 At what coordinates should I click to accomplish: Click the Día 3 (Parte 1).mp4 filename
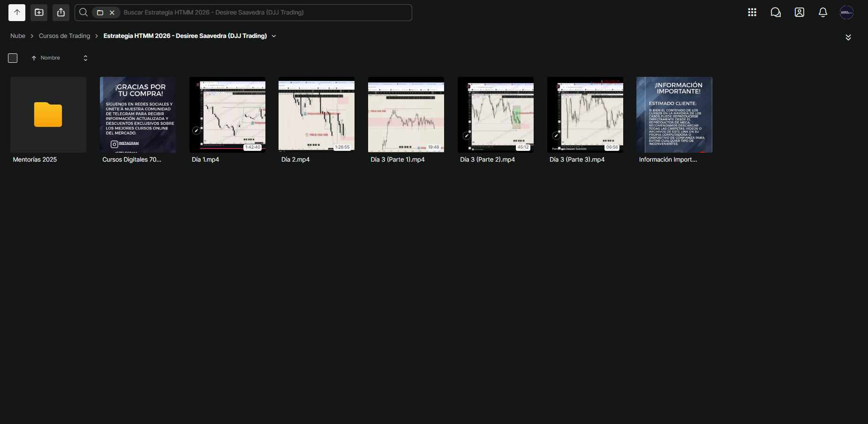coord(398,160)
